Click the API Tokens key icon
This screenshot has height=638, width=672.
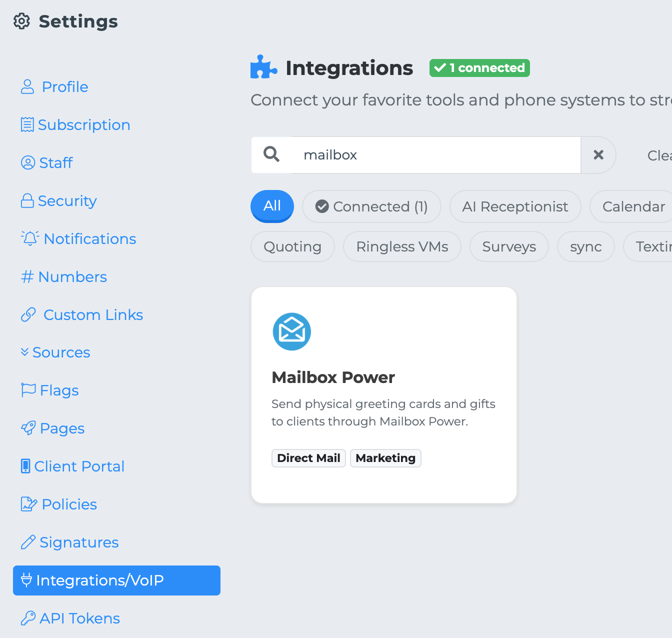[28, 618]
